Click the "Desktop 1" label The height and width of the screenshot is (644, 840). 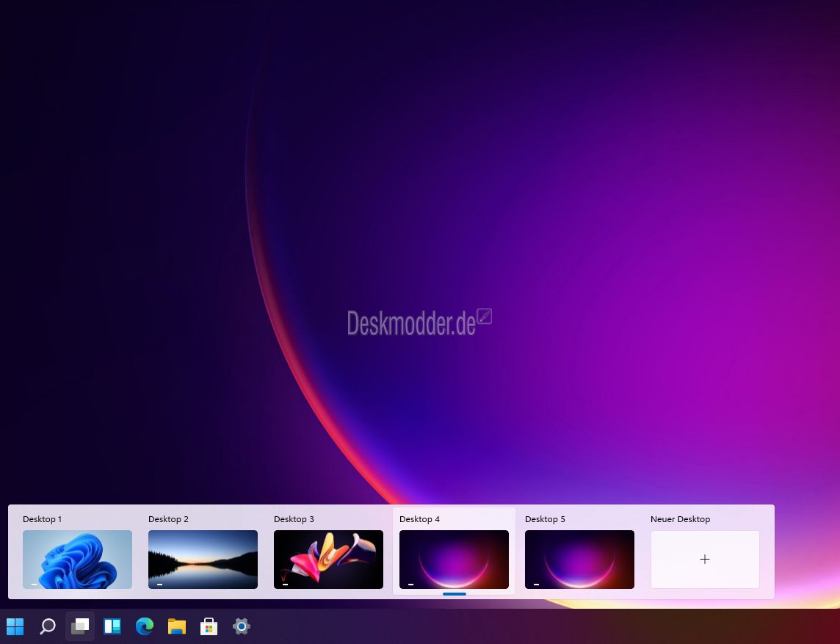(43, 519)
